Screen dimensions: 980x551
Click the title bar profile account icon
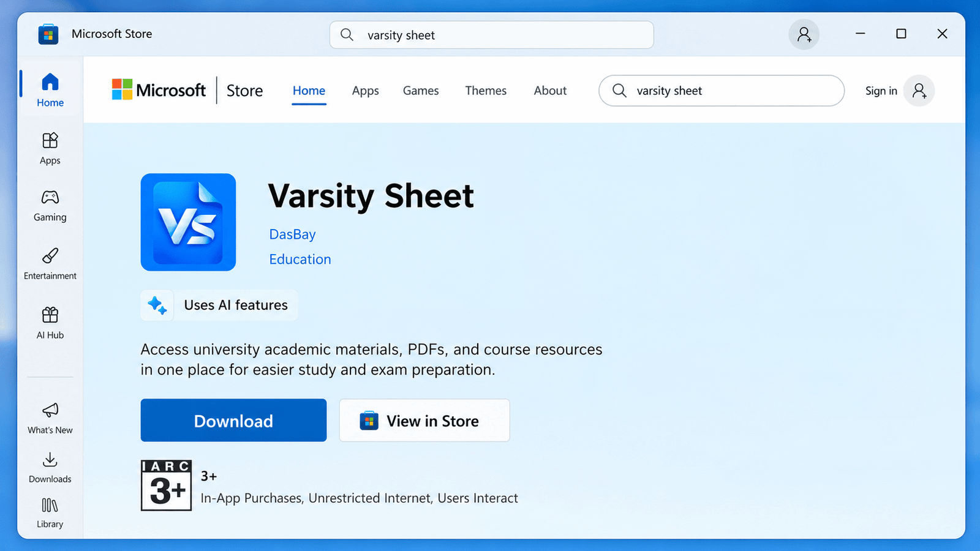804,34
